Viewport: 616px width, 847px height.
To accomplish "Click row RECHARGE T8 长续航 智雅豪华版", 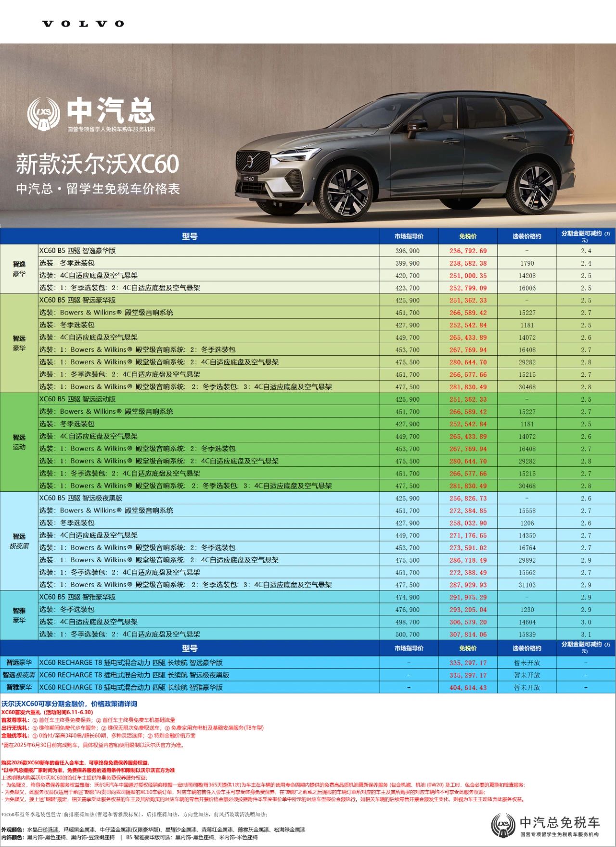I will (x=308, y=688).
